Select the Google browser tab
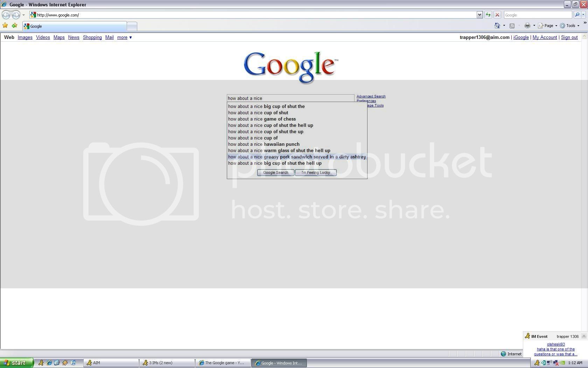The width and height of the screenshot is (588, 368). [x=75, y=26]
